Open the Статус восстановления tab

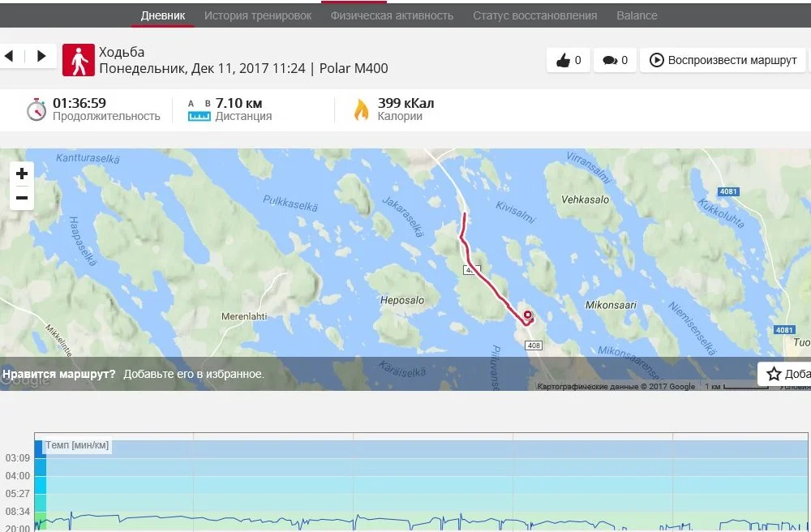(x=534, y=15)
